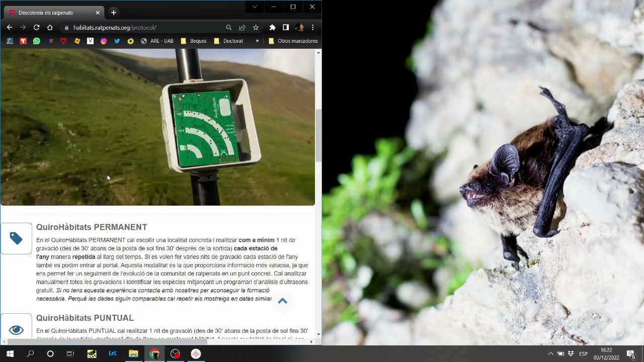Switch ESP keyboard input language
This screenshot has height=362, width=644.
pyautogui.click(x=584, y=354)
